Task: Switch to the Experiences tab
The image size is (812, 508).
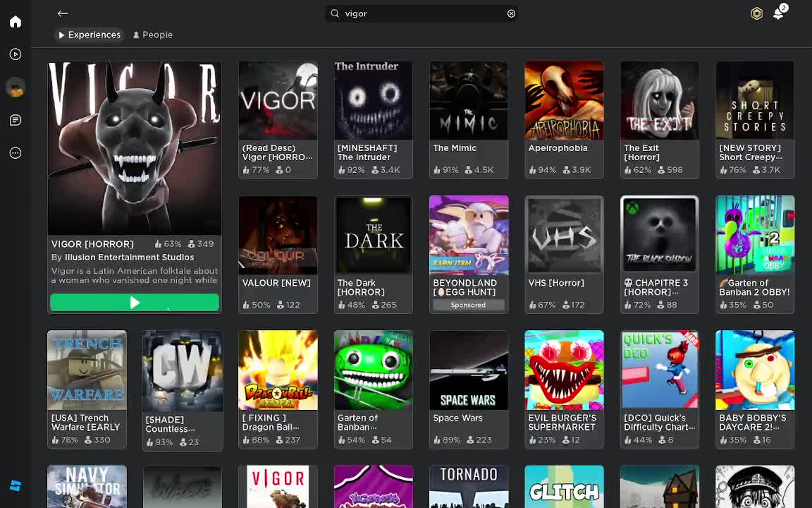Action: point(90,35)
